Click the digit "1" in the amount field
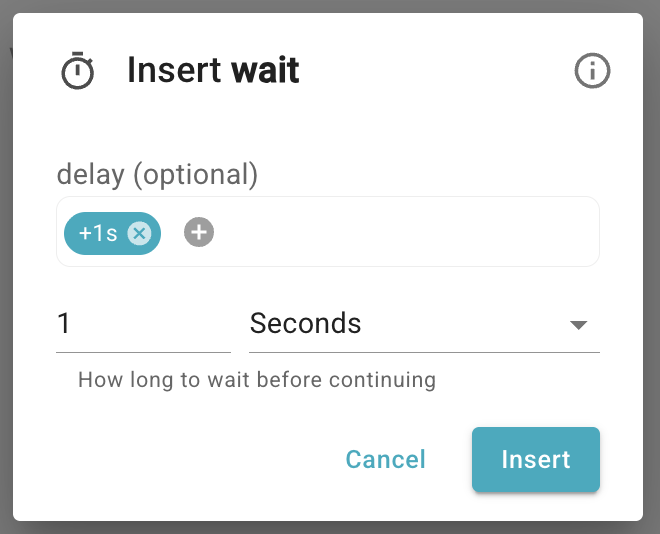The image size is (660, 534). click(x=65, y=324)
